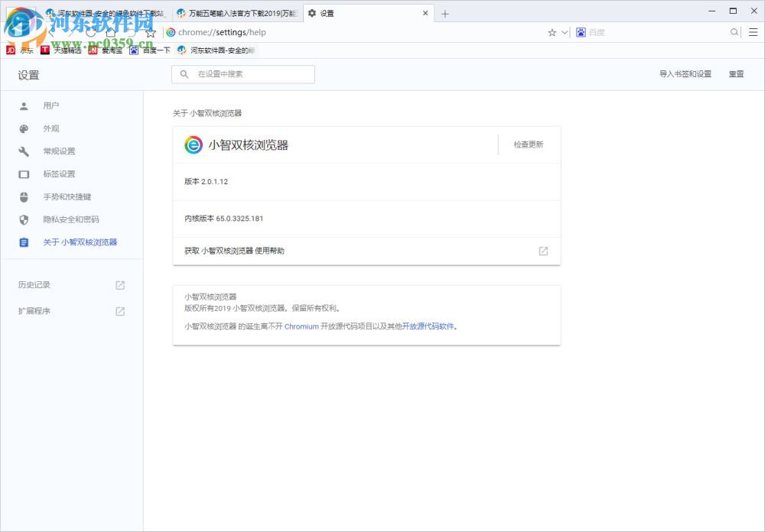
Task: Click the browser home icon in toolbar
Action: coord(112,32)
